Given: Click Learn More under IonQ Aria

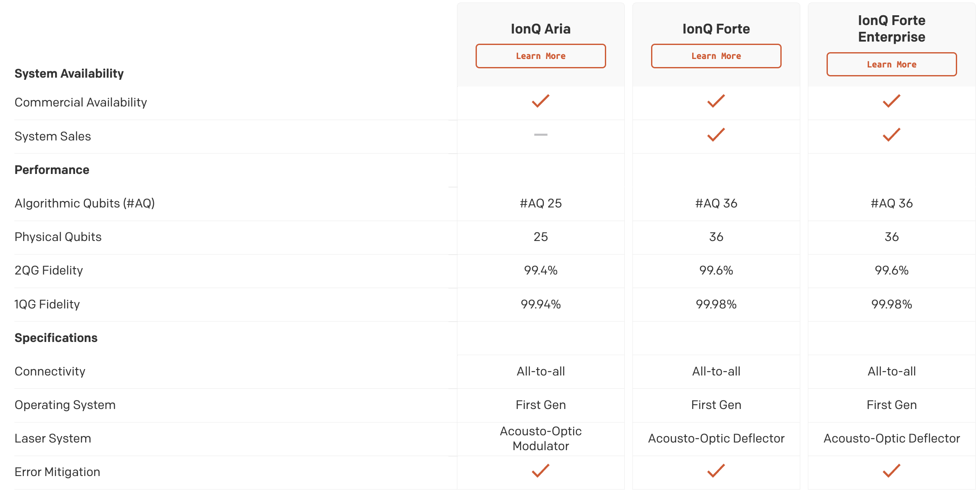Looking at the screenshot, I should tap(540, 56).
